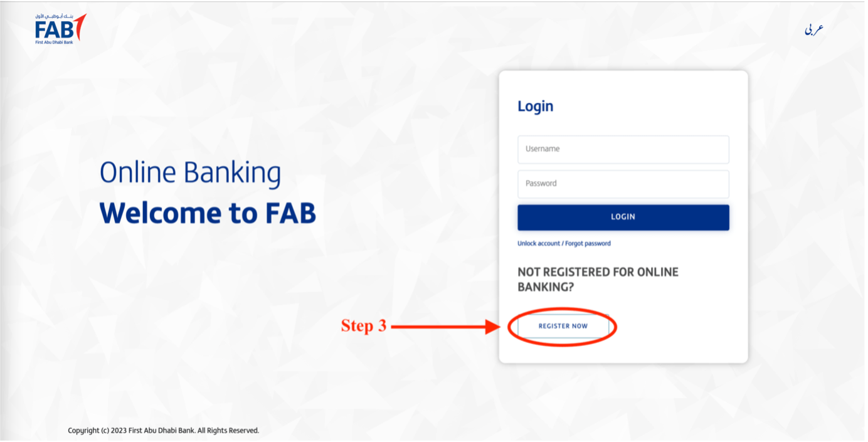Click the "Welcome to FAB" heading
Viewport: 868px width, 442px height.
click(x=208, y=213)
